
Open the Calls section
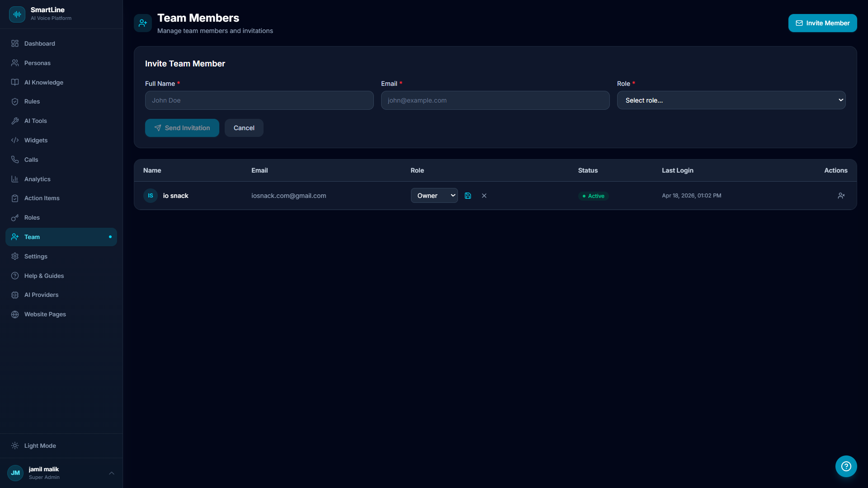coord(32,160)
